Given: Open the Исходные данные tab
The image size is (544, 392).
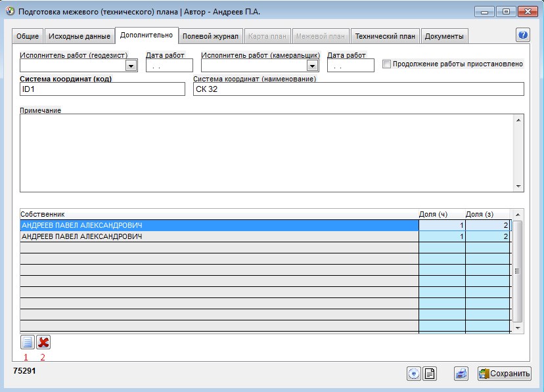Looking at the screenshot, I should pyautogui.click(x=79, y=36).
